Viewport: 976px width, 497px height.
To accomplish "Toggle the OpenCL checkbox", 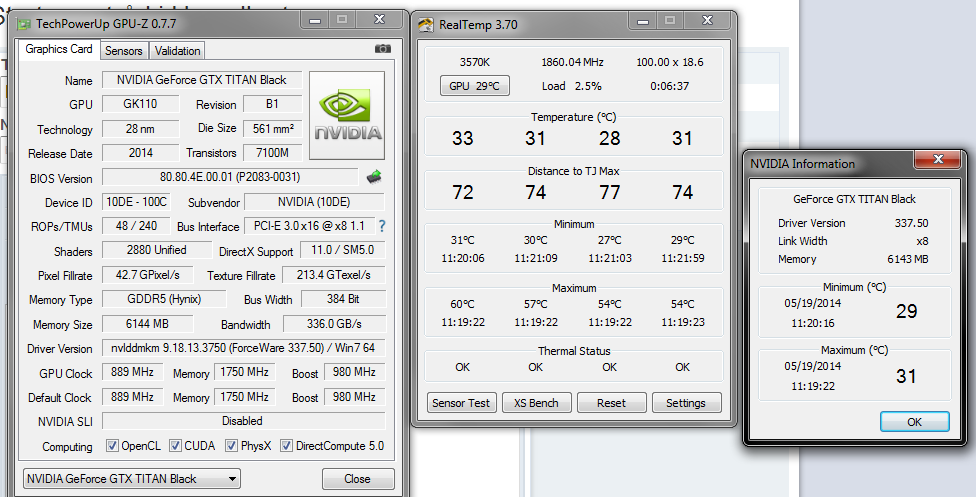I will pyautogui.click(x=113, y=445).
